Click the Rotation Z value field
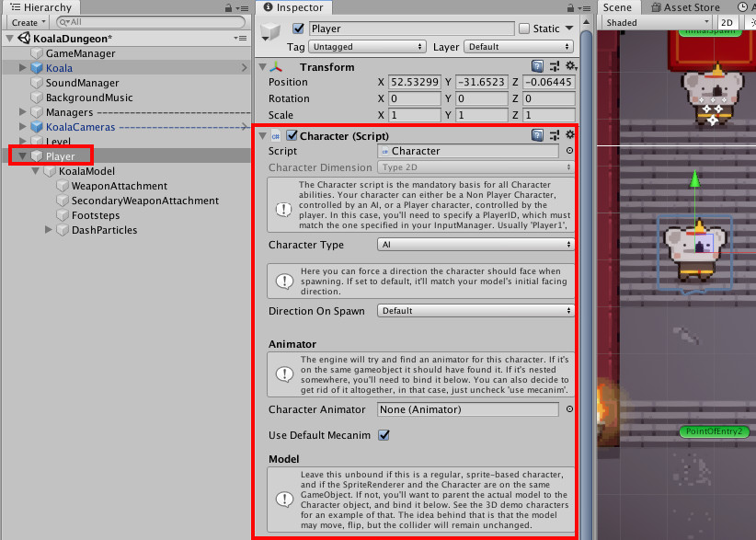 coord(549,98)
